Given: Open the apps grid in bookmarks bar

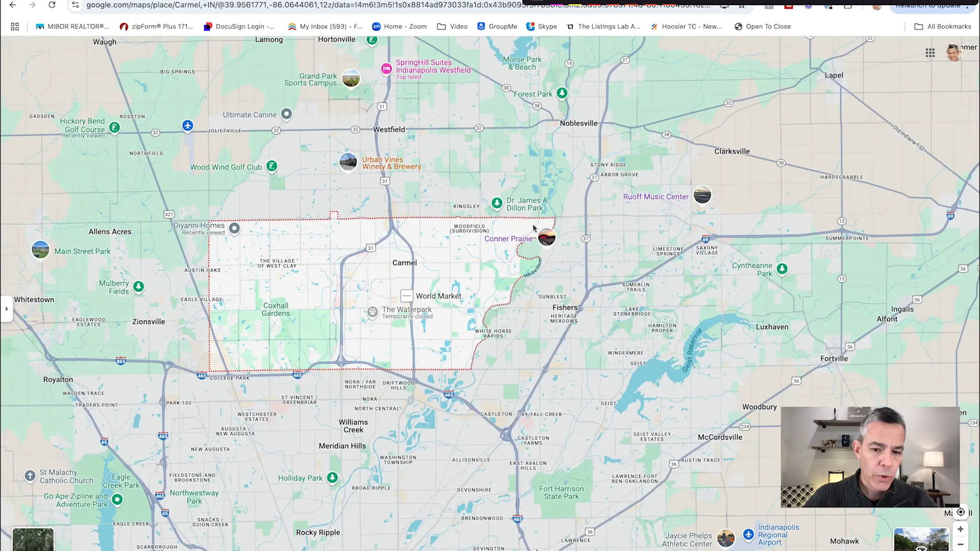Looking at the screenshot, I should [15, 27].
